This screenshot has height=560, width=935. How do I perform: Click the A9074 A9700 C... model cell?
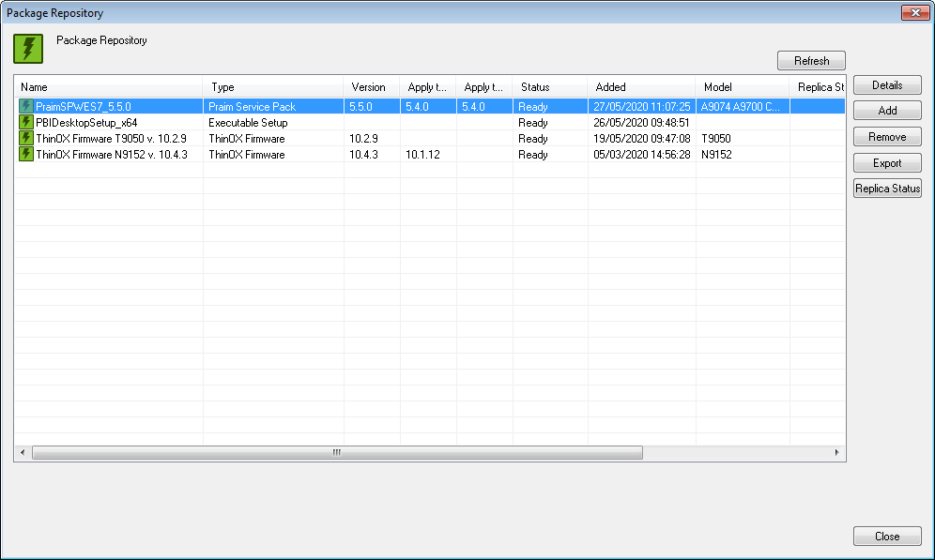tap(740, 107)
